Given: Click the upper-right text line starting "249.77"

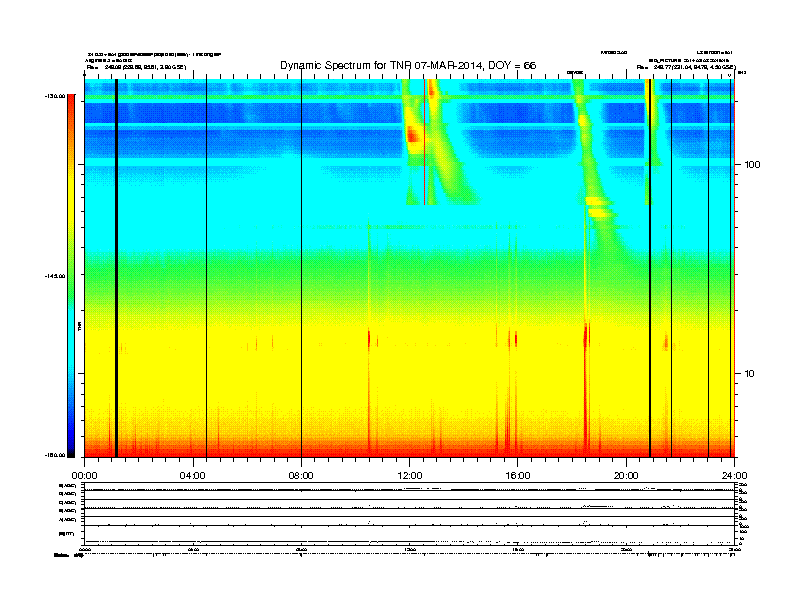Looking at the screenshot, I should (686, 67).
